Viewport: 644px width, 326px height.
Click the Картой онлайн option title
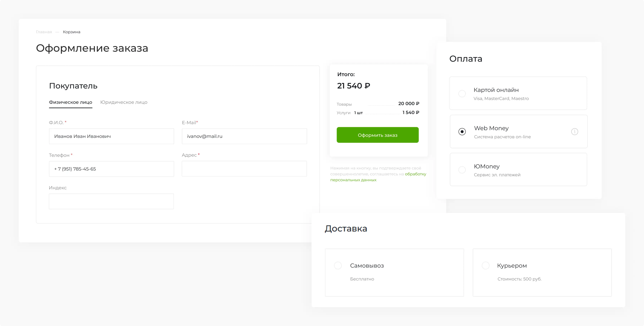click(x=496, y=90)
